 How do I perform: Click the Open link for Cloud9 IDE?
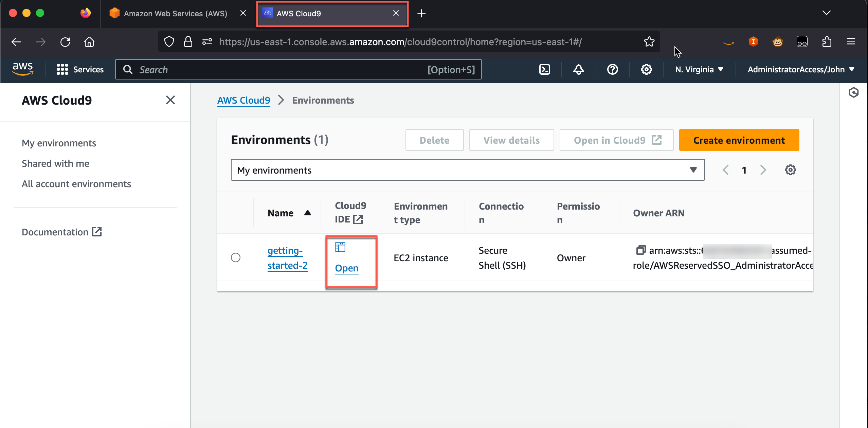tap(347, 268)
